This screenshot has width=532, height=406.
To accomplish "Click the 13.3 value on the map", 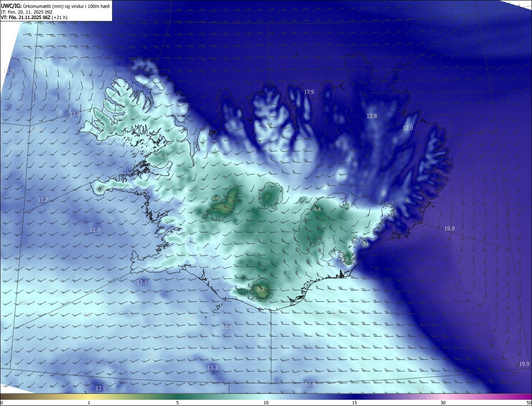I will (x=212, y=368).
